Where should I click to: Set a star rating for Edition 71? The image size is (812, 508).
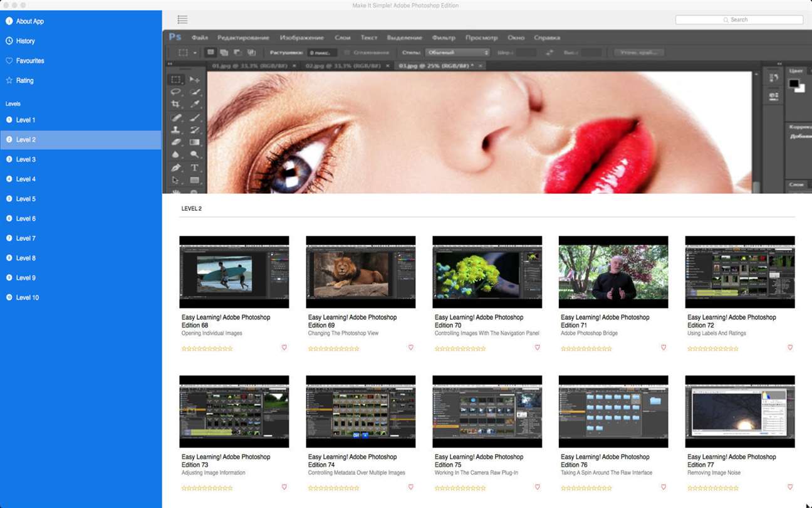[586, 349]
